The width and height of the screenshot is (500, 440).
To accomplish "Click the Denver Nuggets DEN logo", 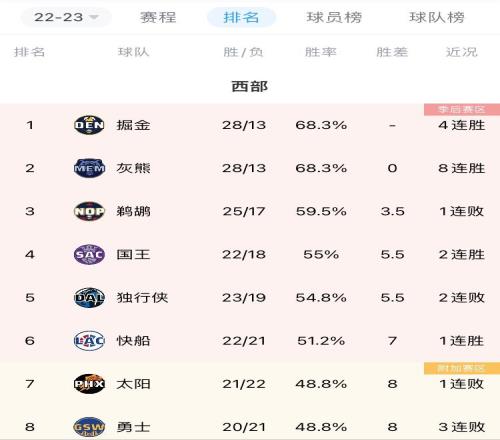I will click(x=89, y=125).
